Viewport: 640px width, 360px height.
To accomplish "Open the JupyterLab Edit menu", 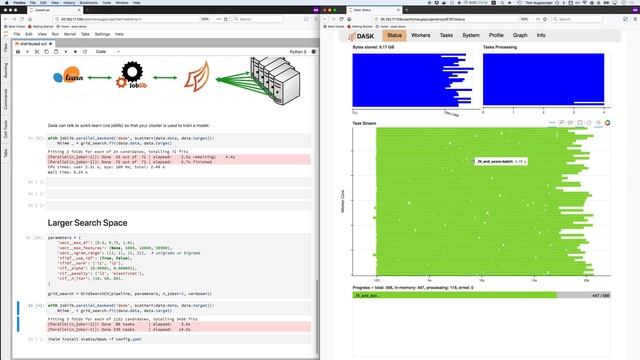I will [29, 34].
